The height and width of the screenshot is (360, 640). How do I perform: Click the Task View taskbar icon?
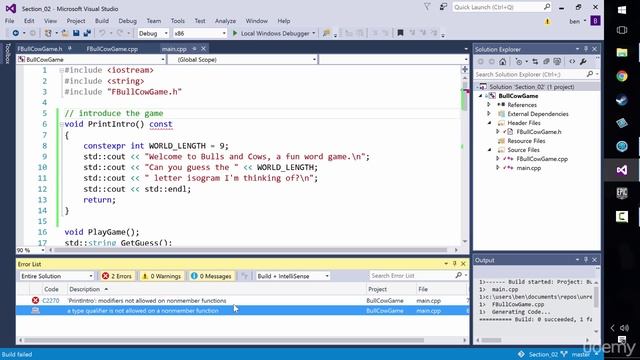pos(622,30)
